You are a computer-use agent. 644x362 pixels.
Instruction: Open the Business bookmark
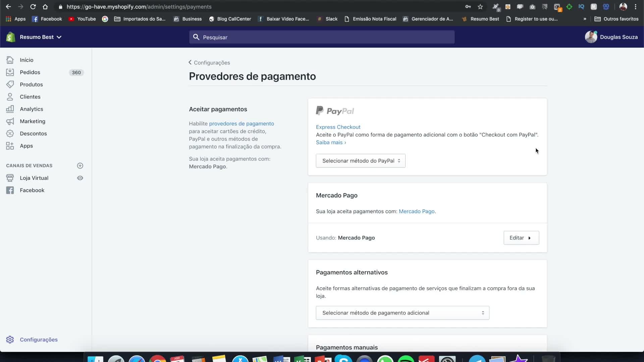click(x=187, y=19)
